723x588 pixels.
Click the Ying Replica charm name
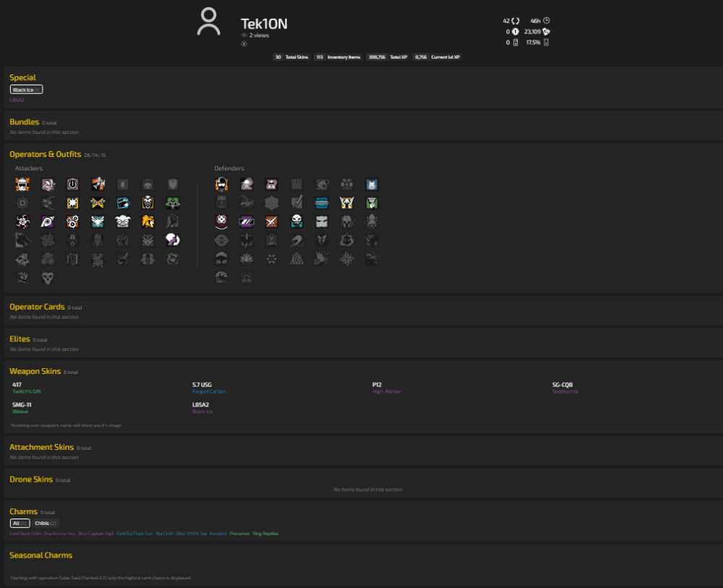pos(265,534)
